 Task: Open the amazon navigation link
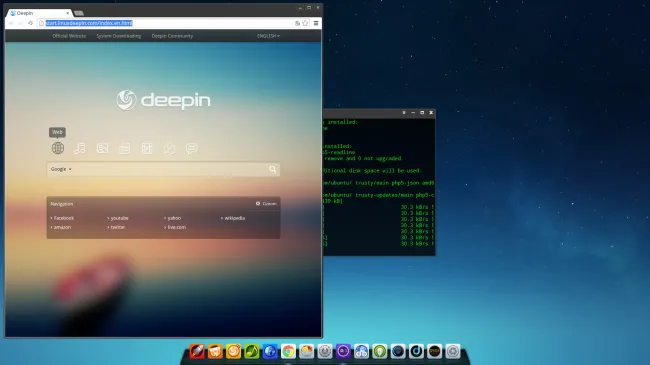click(x=61, y=227)
